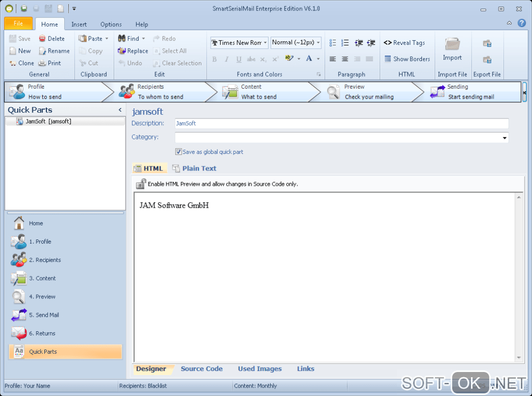Click the Find binoculars icon

tap(122, 39)
